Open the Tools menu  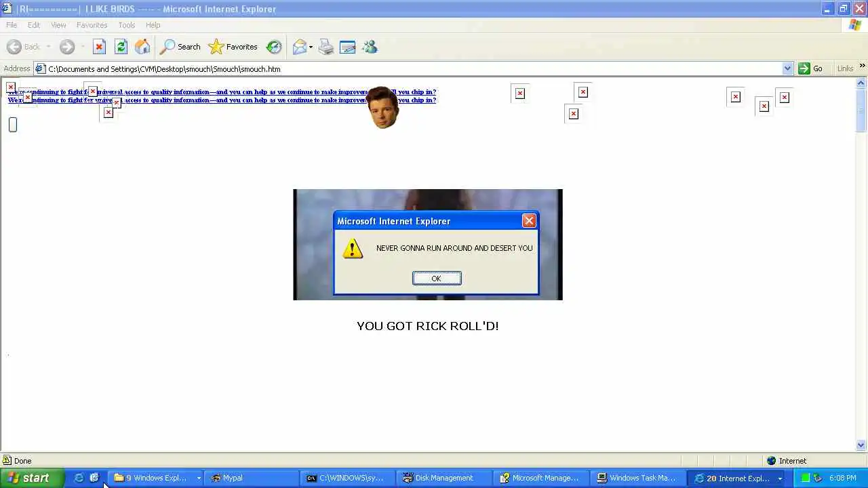click(x=127, y=25)
